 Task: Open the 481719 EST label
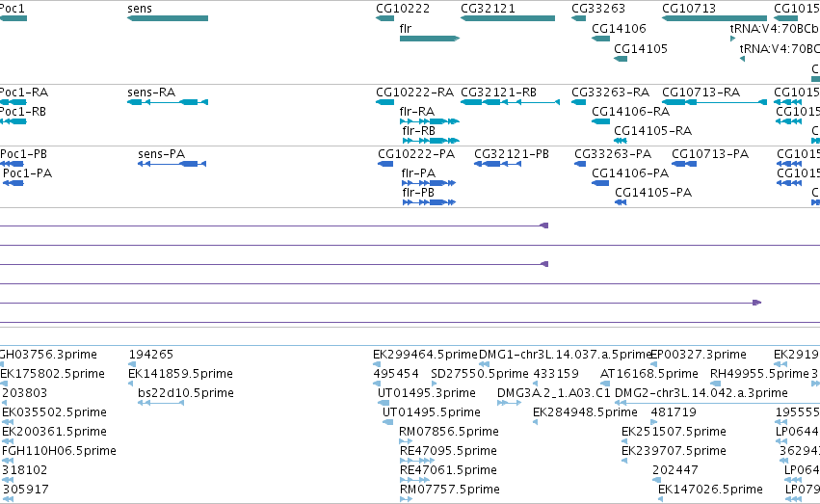coord(674,412)
